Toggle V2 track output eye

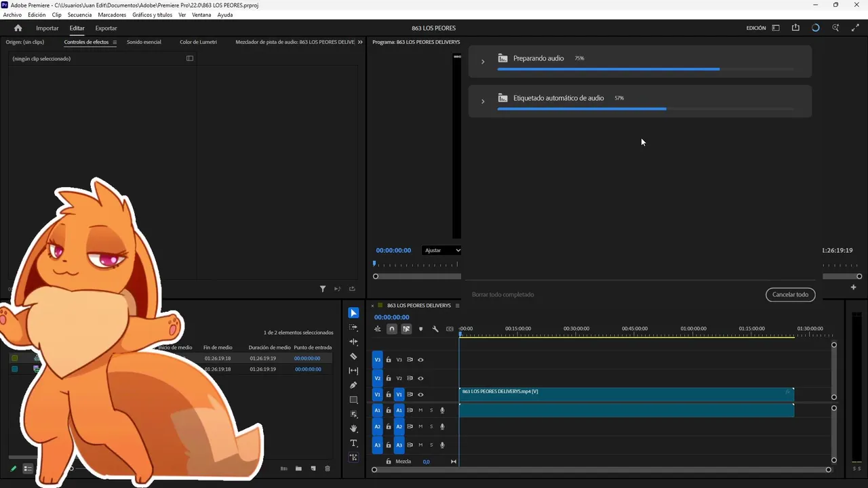tap(420, 378)
